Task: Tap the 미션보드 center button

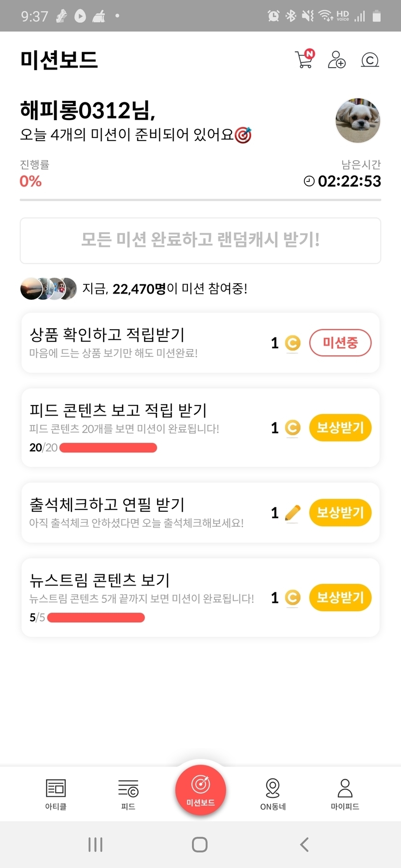Action: [x=200, y=790]
